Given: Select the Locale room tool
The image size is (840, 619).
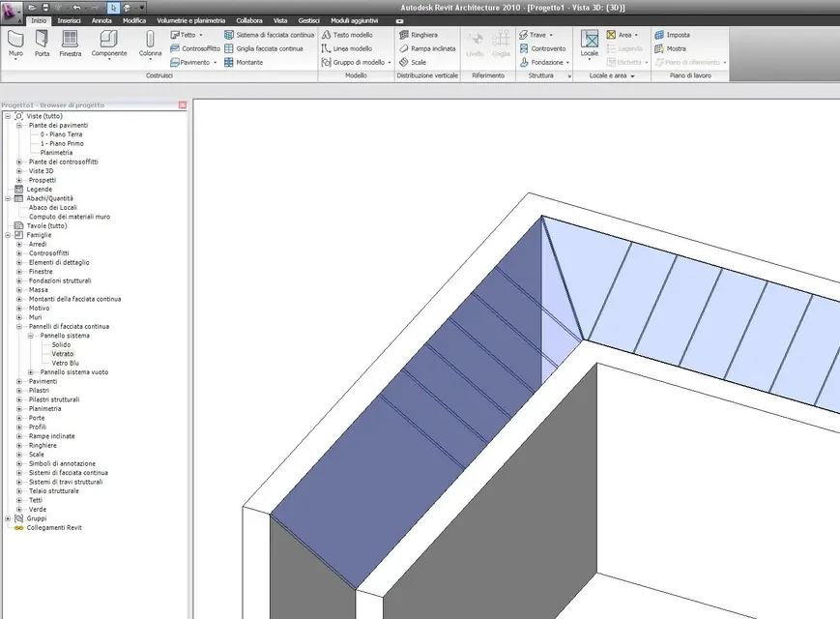Looking at the screenshot, I should (590, 39).
